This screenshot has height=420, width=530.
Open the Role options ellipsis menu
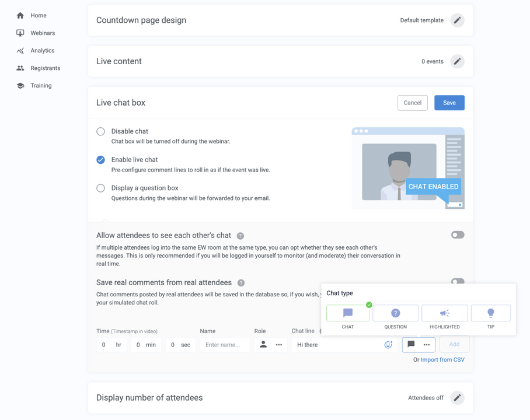(278, 345)
